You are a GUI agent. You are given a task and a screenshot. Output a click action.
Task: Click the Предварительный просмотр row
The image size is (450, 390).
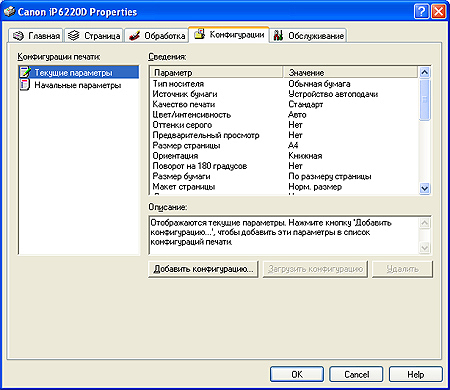pyautogui.click(x=284, y=135)
